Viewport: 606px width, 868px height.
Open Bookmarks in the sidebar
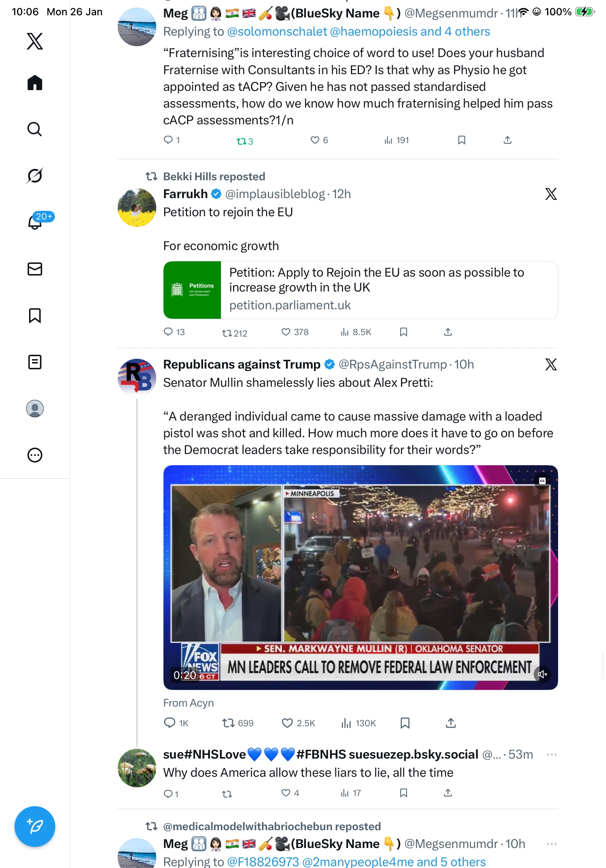(35, 315)
